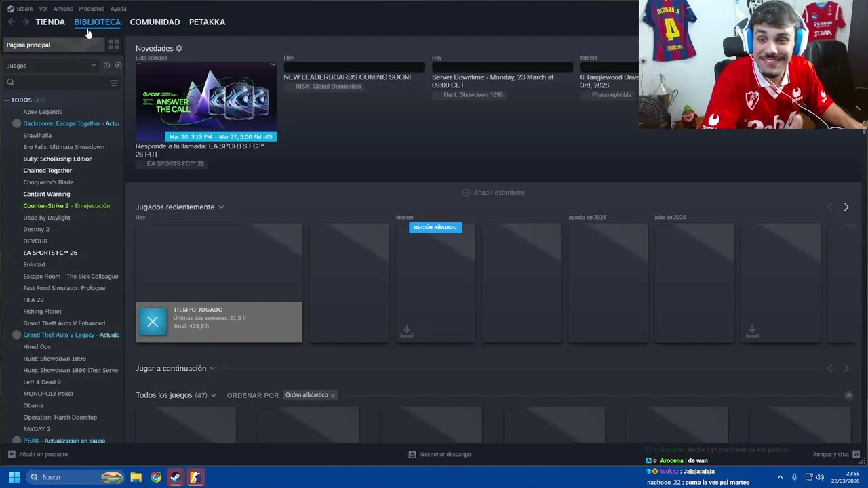Click the library search field

56,83
